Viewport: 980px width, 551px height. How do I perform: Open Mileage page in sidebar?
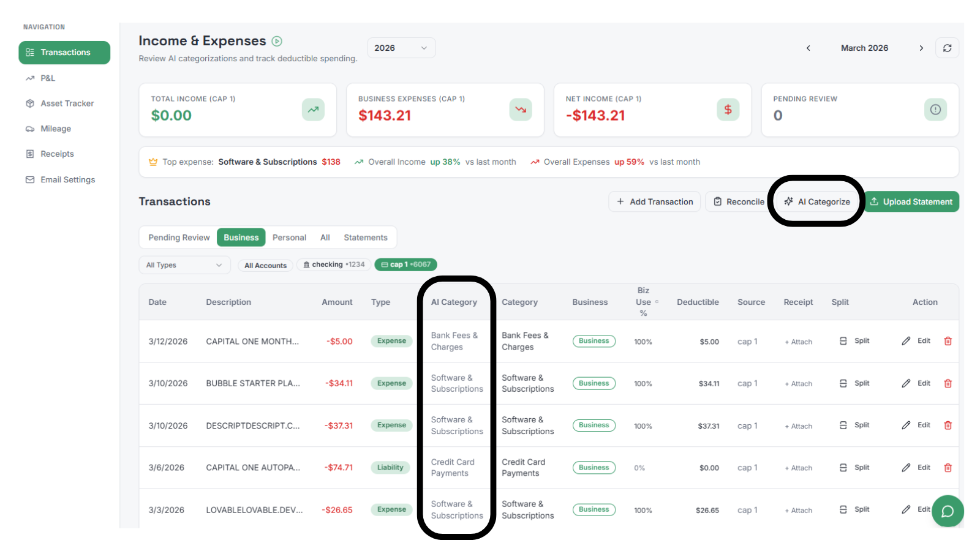pyautogui.click(x=64, y=129)
